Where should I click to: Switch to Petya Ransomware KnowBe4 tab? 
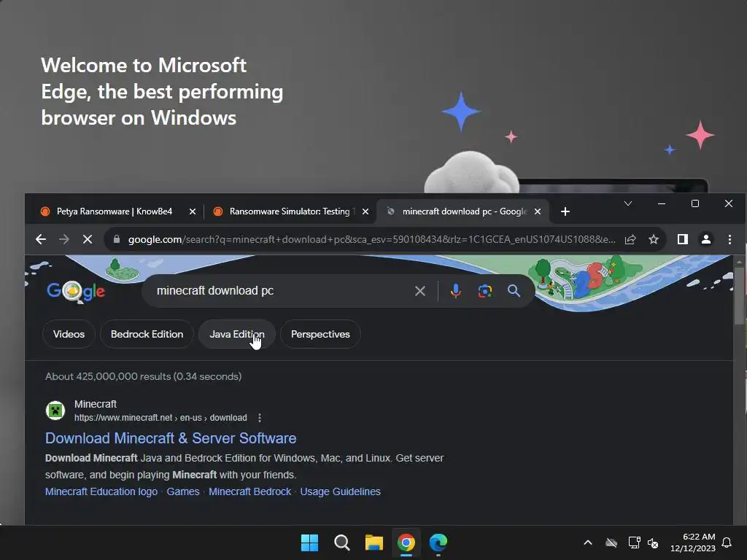coord(115,211)
